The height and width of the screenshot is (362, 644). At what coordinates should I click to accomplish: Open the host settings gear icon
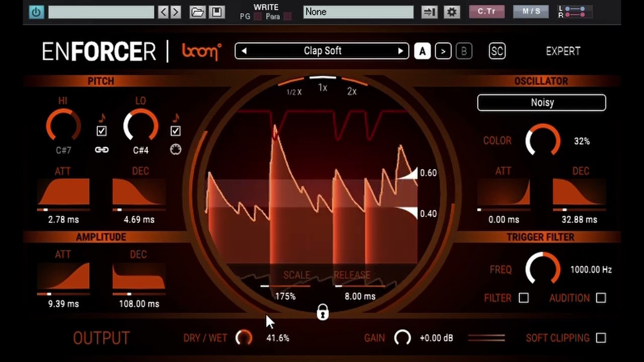coord(451,12)
